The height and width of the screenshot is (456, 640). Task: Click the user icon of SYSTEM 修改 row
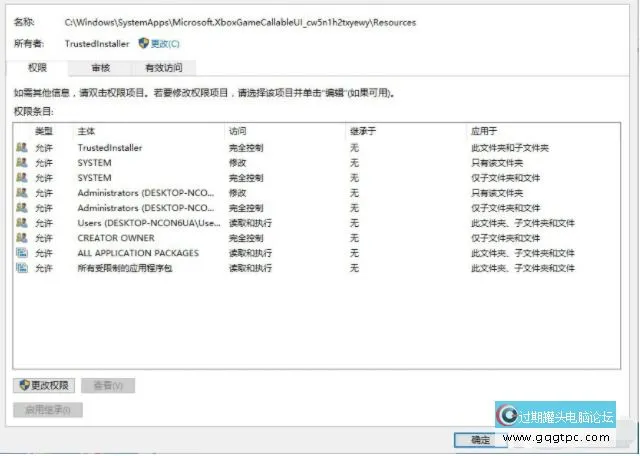(x=22, y=162)
